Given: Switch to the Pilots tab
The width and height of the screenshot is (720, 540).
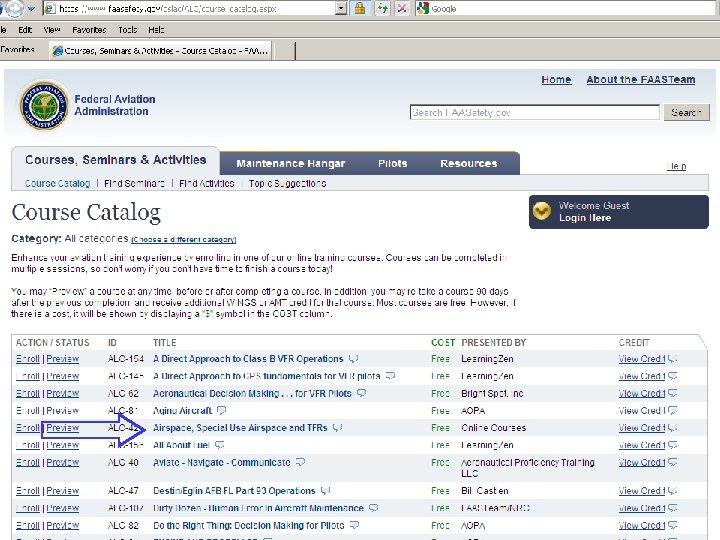Looking at the screenshot, I should 393,163.
